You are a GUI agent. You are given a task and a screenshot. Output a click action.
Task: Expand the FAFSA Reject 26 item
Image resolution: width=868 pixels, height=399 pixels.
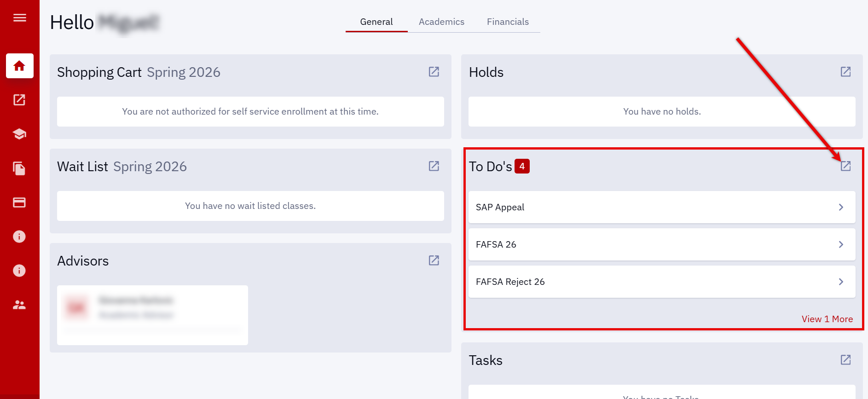[840, 282]
